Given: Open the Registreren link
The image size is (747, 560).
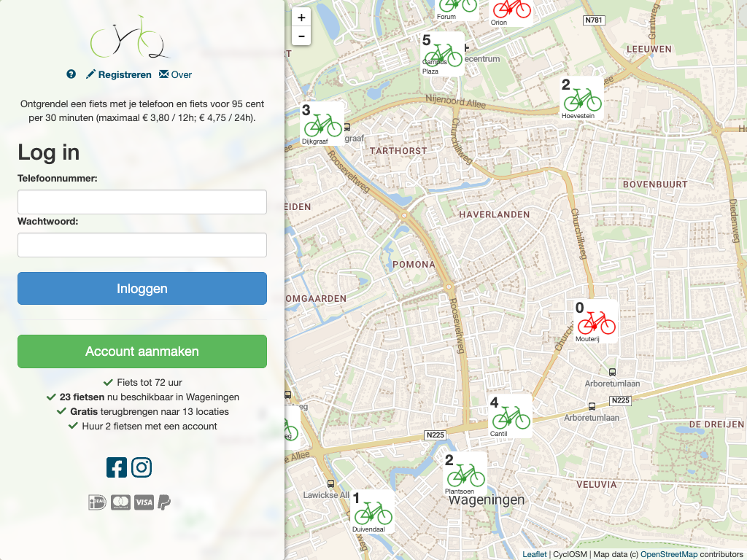Looking at the screenshot, I should 119,75.
